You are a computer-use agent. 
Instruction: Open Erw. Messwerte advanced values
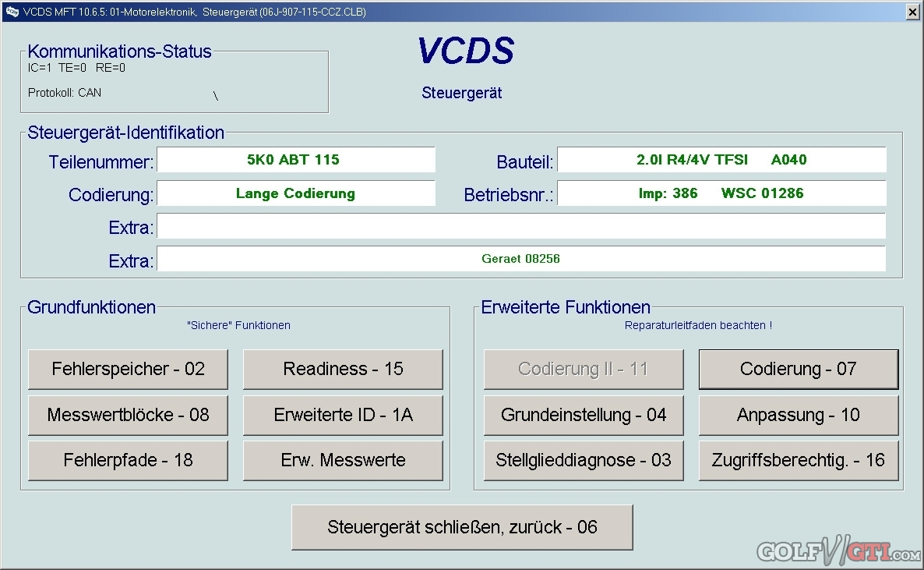[x=343, y=460]
